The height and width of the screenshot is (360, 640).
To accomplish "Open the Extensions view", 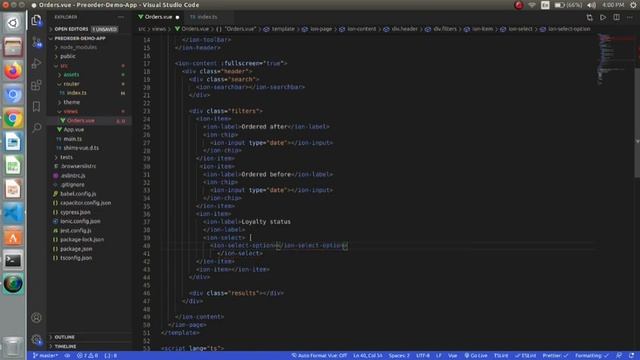I will [36, 85].
